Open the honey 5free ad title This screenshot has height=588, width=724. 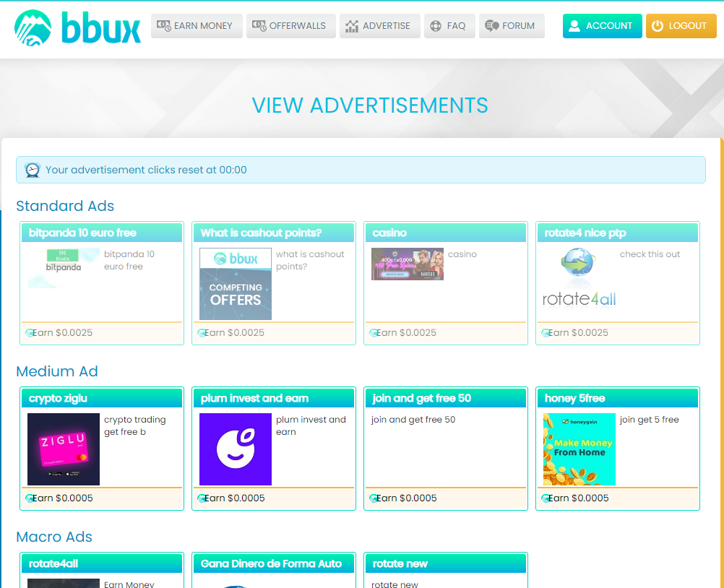(574, 398)
